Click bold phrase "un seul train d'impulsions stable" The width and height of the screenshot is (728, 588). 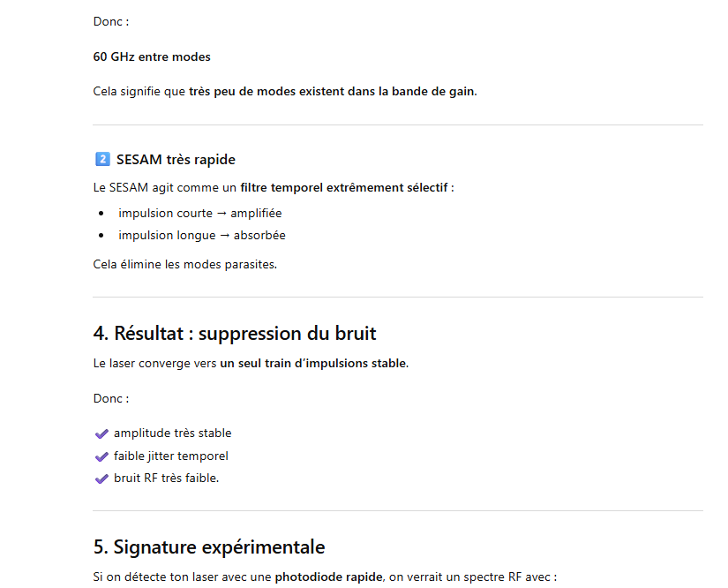[313, 363]
